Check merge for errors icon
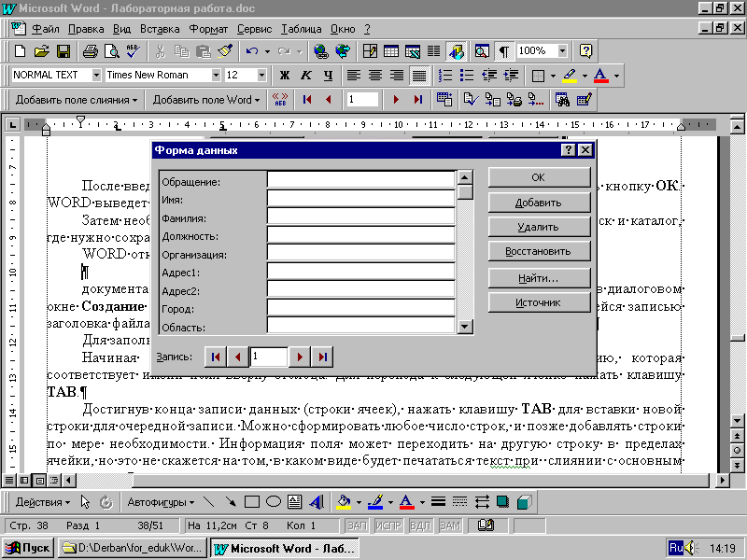747x560 pixels. [472, 100]
